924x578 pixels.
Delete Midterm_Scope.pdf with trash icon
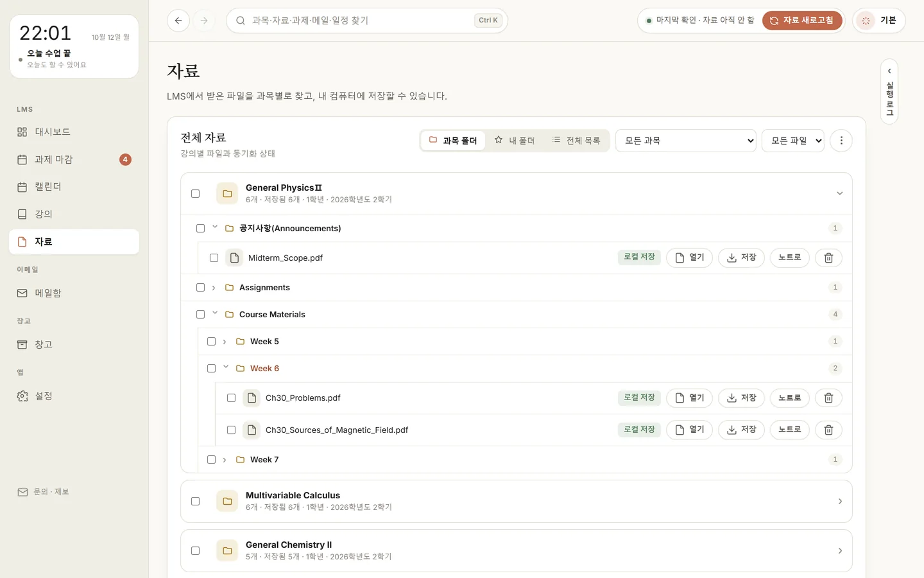point(828,258)
